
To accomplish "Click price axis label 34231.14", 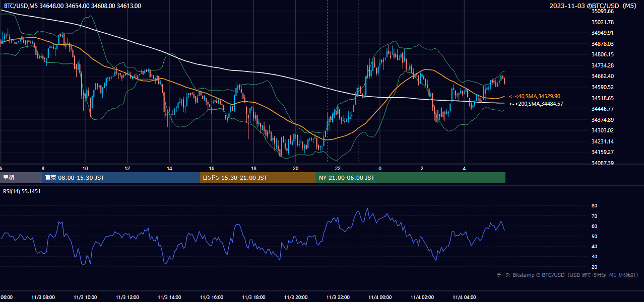I will [x=602, y=141].
